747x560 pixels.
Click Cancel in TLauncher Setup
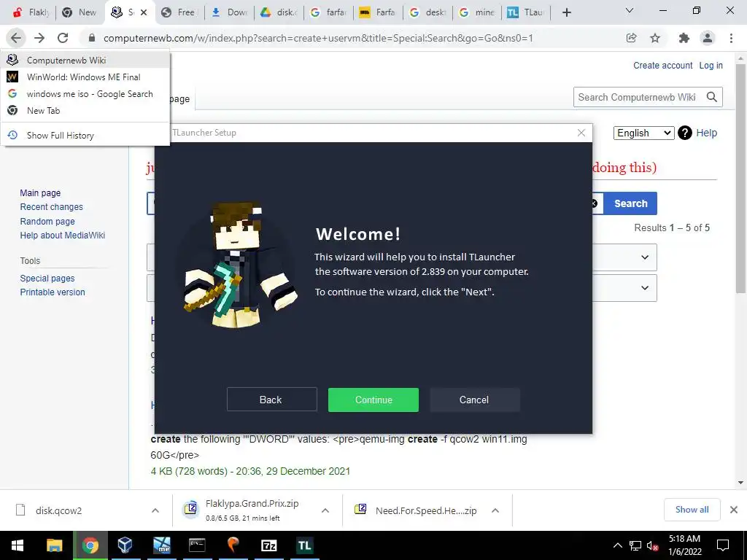(x=474, y=400)
